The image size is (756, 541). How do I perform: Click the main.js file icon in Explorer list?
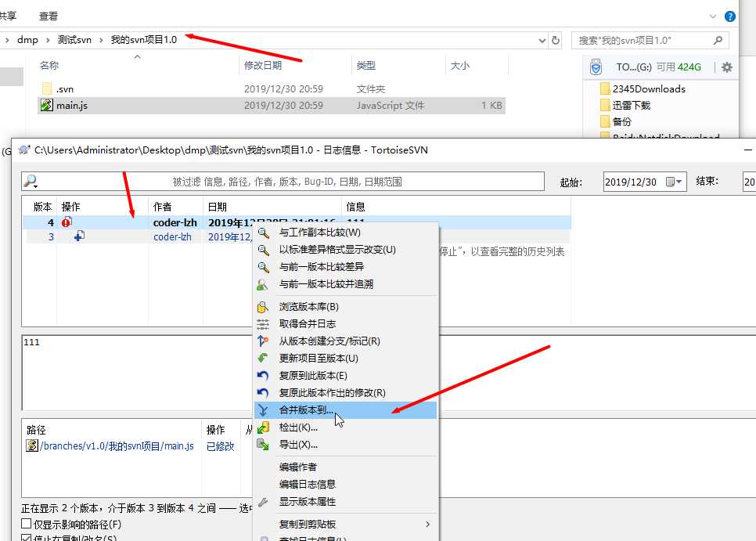[x=46, y=105]
